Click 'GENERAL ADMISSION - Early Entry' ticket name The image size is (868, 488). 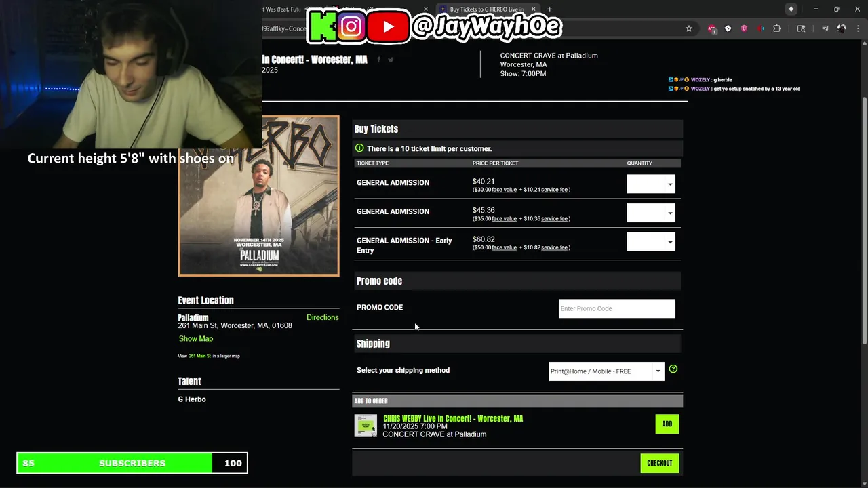(404, 245)
